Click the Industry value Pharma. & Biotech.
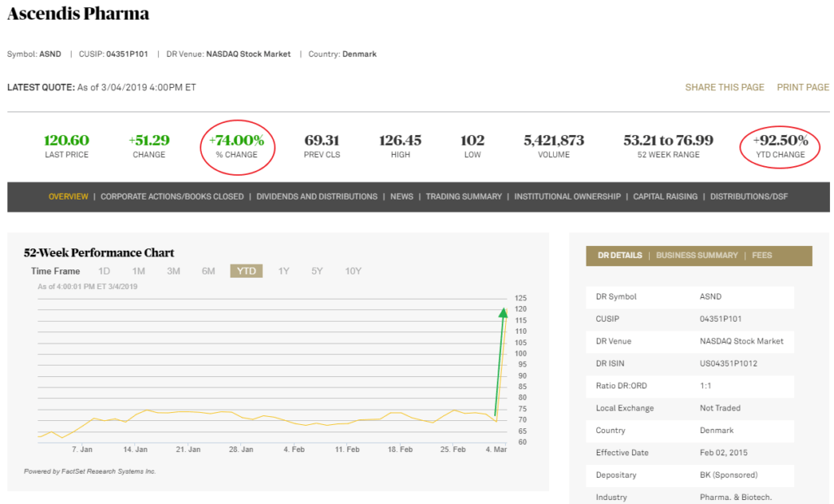 coord(735,497)
